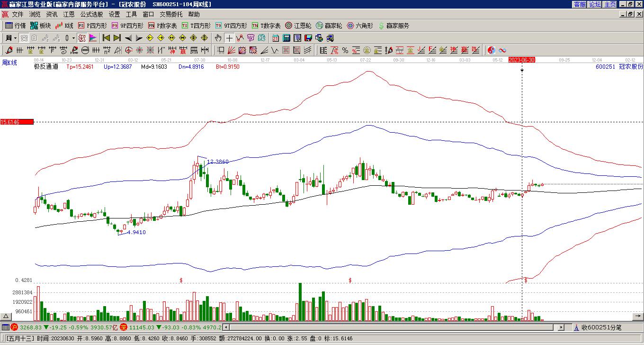Open the 江恩 menu
The height and width of the screenshot is (345, 644).
point(69,14)
